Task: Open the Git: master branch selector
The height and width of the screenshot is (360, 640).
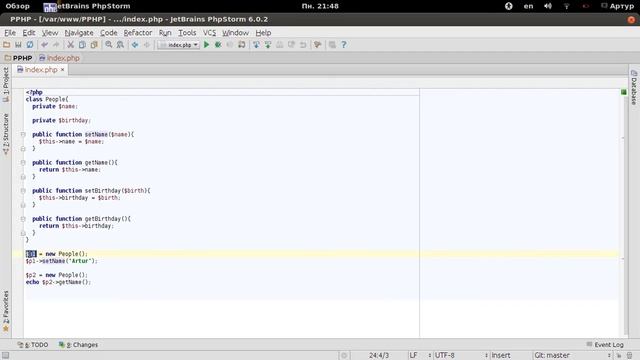Action: [x=572, y=356]
